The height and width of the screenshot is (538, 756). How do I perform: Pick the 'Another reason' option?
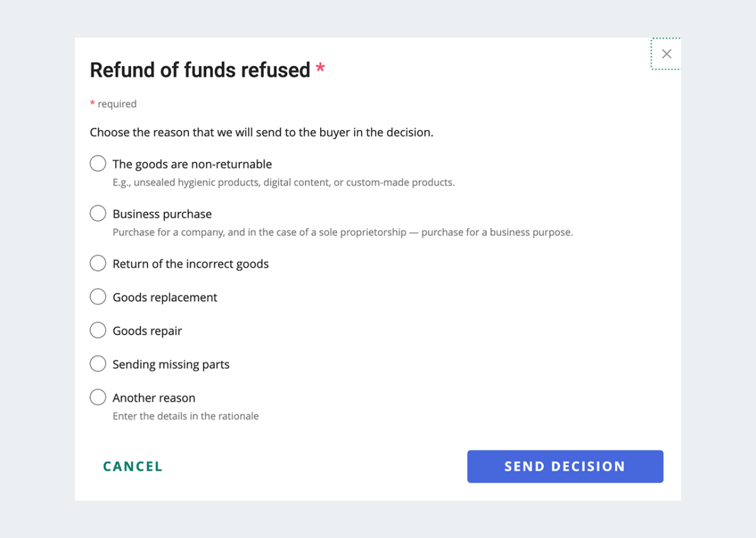click(x=98, y=397)
